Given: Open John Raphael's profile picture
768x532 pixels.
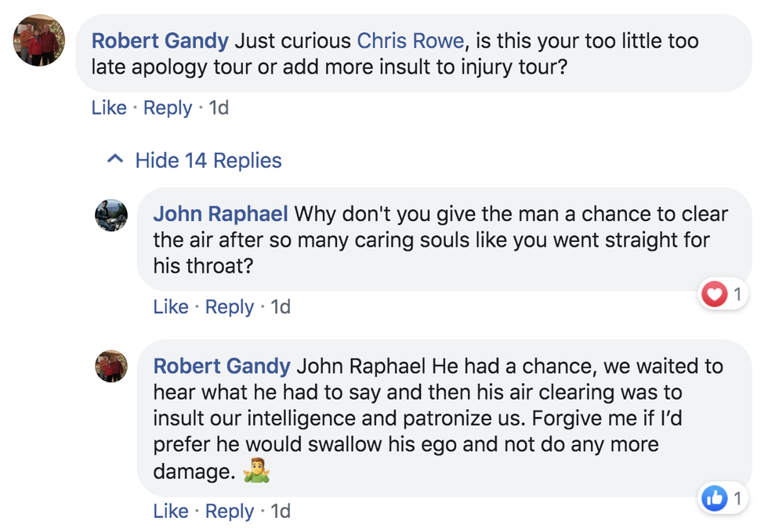Looking at the screenshot, I should [111, 215].
